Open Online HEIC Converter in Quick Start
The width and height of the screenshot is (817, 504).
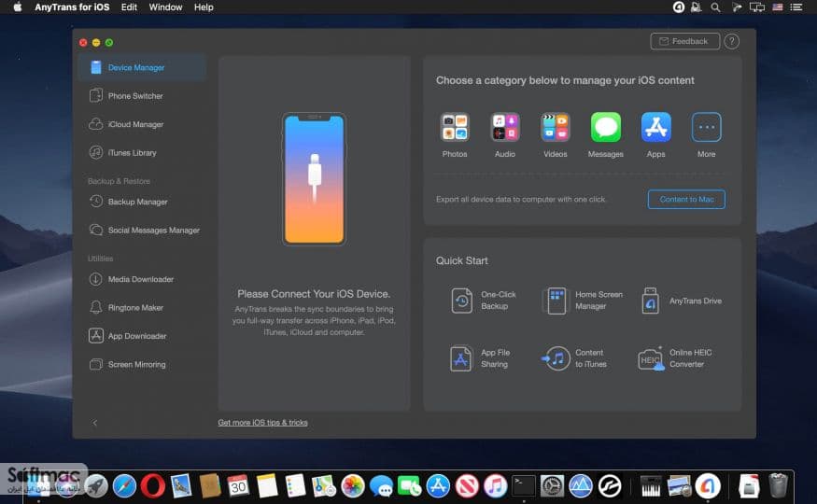pyautogui.click(x=675, y=358)
